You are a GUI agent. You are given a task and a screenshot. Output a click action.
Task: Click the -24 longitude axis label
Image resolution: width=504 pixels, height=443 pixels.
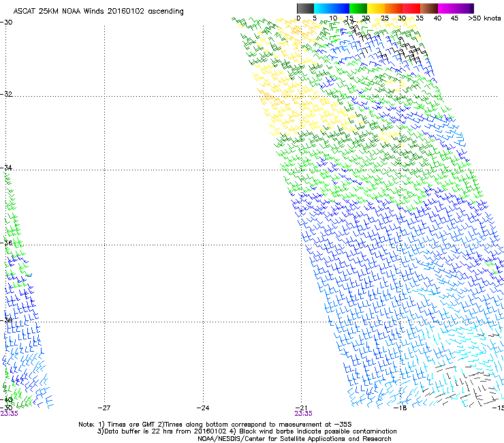(x=203, y=408)
